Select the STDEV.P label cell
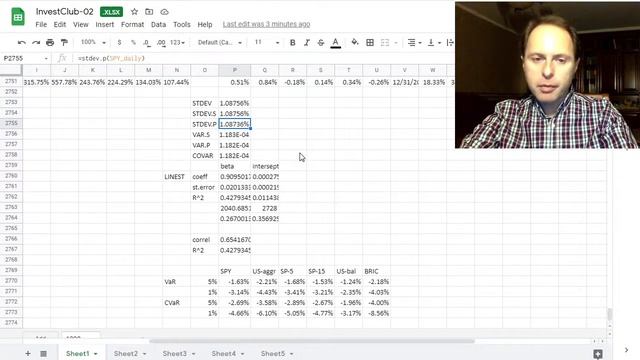 (x=204, y=124)
